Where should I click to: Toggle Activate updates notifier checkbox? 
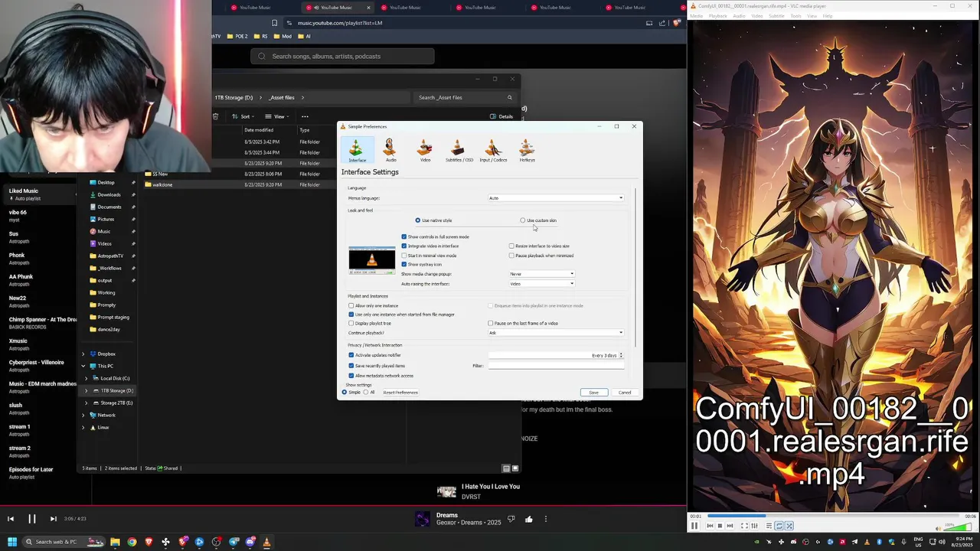tap(351, 355)
